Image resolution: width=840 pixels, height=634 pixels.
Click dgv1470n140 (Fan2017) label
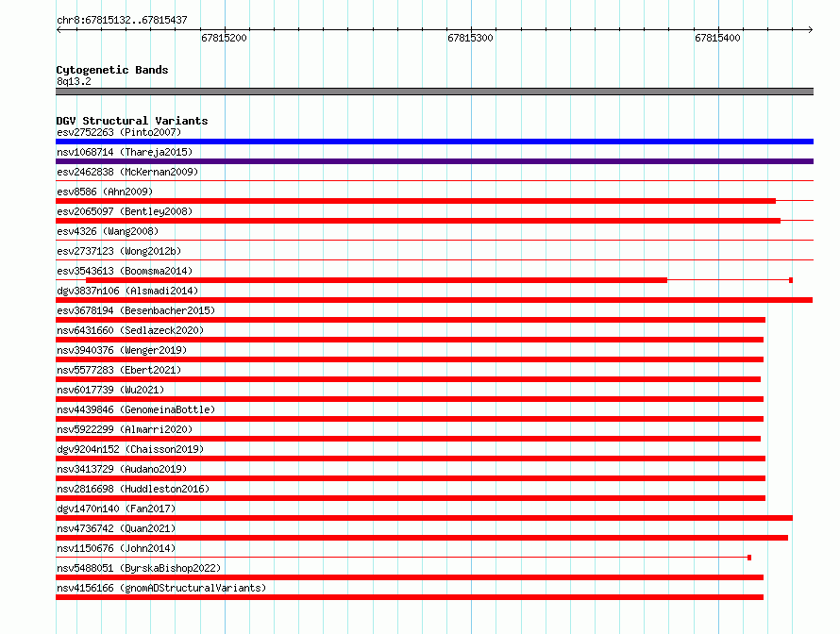click(x=116, y=509)
